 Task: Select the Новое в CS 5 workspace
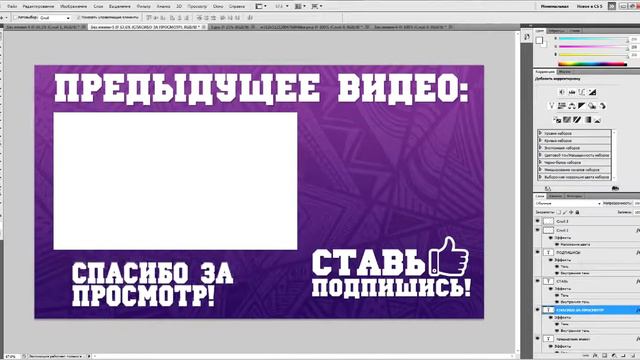(589, 7)
